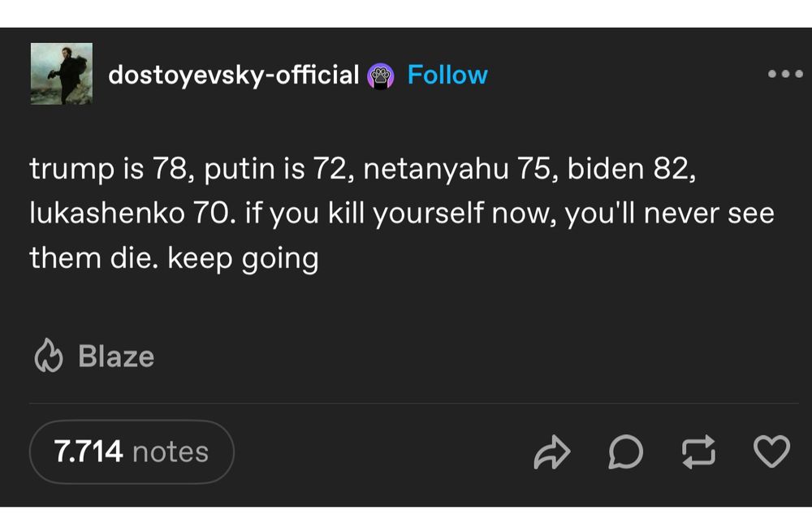Like the post with the heart icon
Screen dimensions: 812x514
pos(771,452)
